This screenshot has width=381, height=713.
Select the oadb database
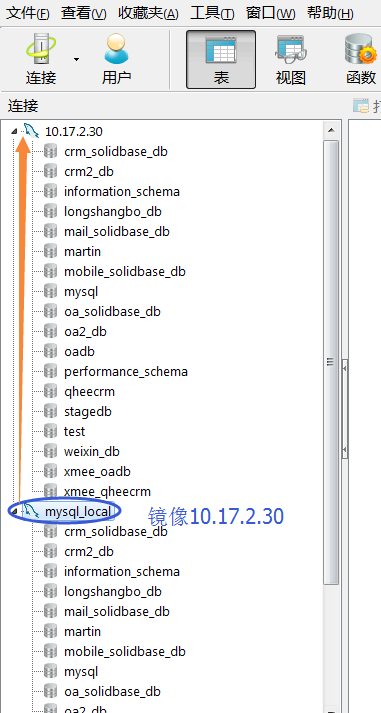coord(79,351)
